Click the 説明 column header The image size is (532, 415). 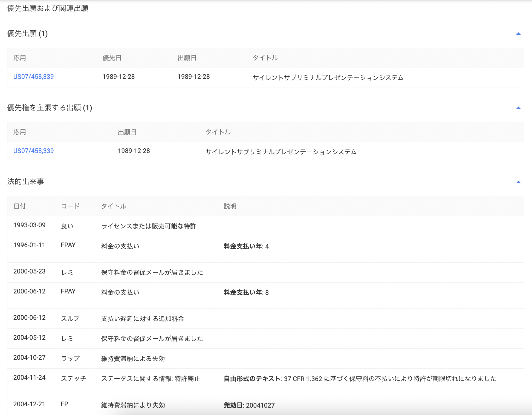(230, 206)
